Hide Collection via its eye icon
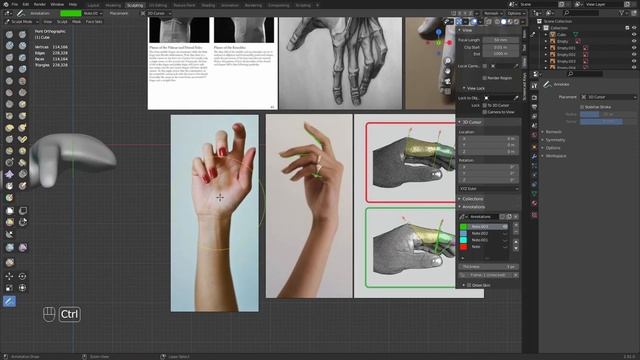Viewport: 640px width, 360px height. (x=634, y=28)
